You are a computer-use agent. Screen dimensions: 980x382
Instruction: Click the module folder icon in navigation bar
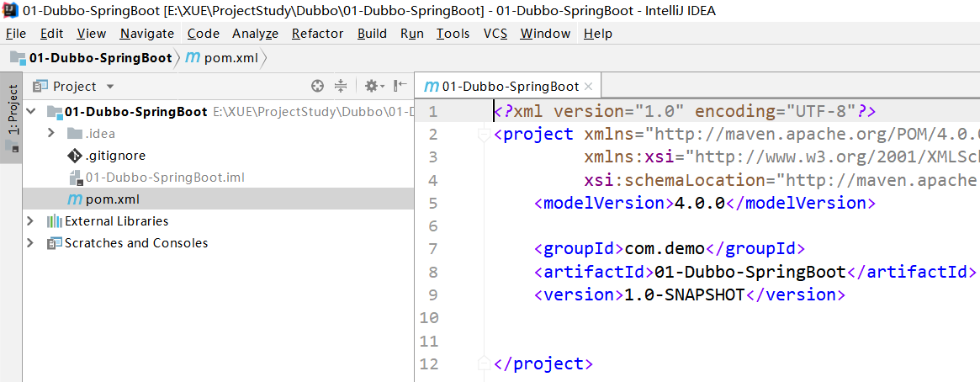coord(19,59)
